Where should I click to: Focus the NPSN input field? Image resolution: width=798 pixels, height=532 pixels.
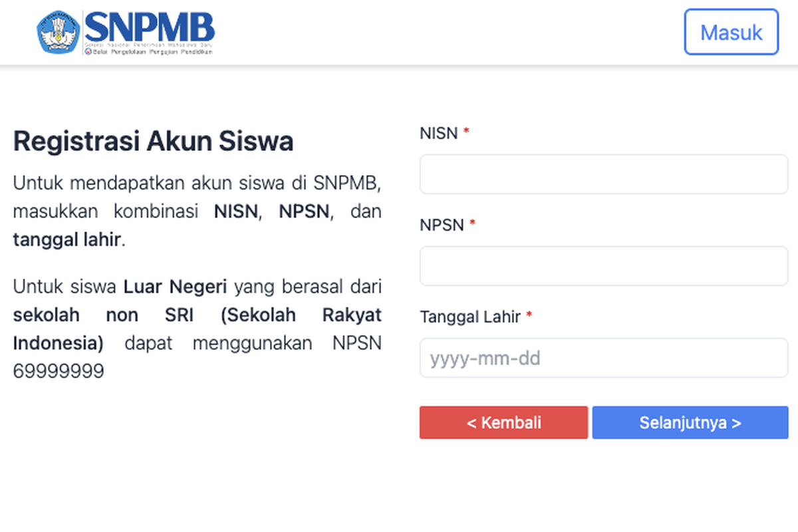click(603, 266)
